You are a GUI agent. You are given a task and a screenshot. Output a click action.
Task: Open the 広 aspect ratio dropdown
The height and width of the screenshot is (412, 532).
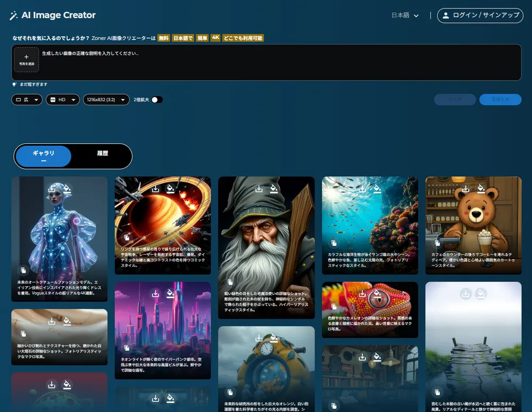tap(27, 100)
